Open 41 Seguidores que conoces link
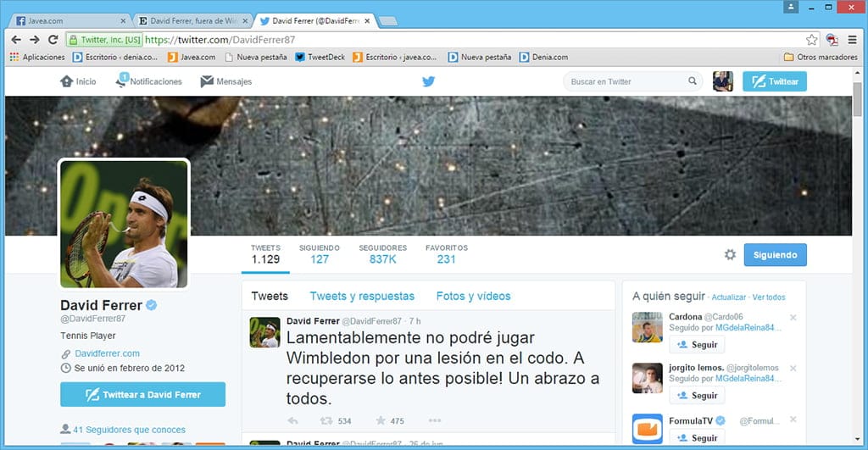Image resolution: width=868 pixels, height=450 pixels. (129, 430)
